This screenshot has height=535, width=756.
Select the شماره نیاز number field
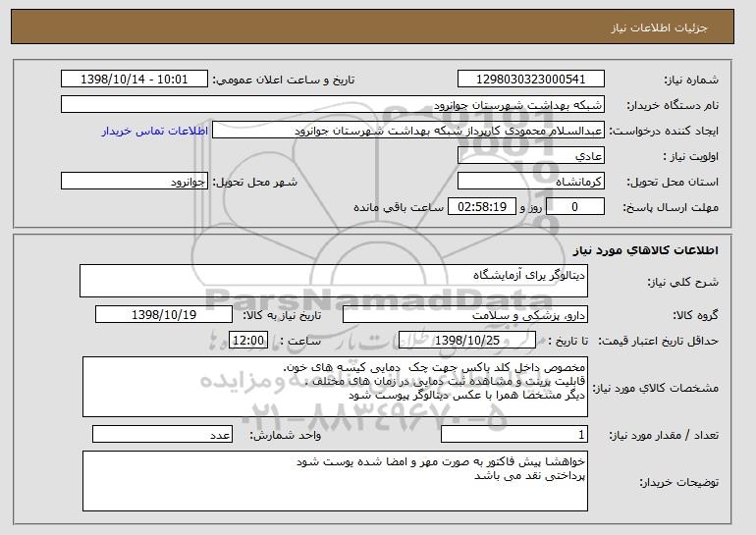(x=531, y=80)
